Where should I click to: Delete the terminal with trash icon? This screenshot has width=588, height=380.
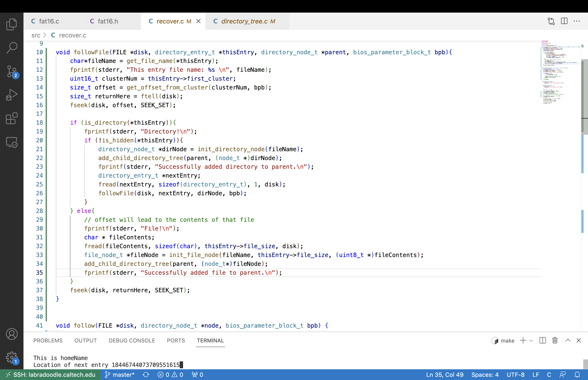pos(555,341)
